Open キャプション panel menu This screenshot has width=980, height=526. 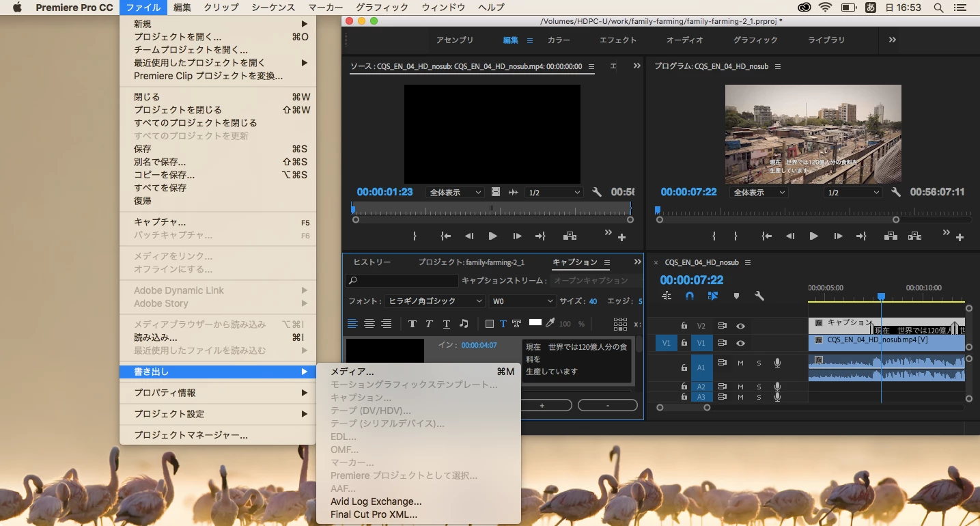[606, 262]
